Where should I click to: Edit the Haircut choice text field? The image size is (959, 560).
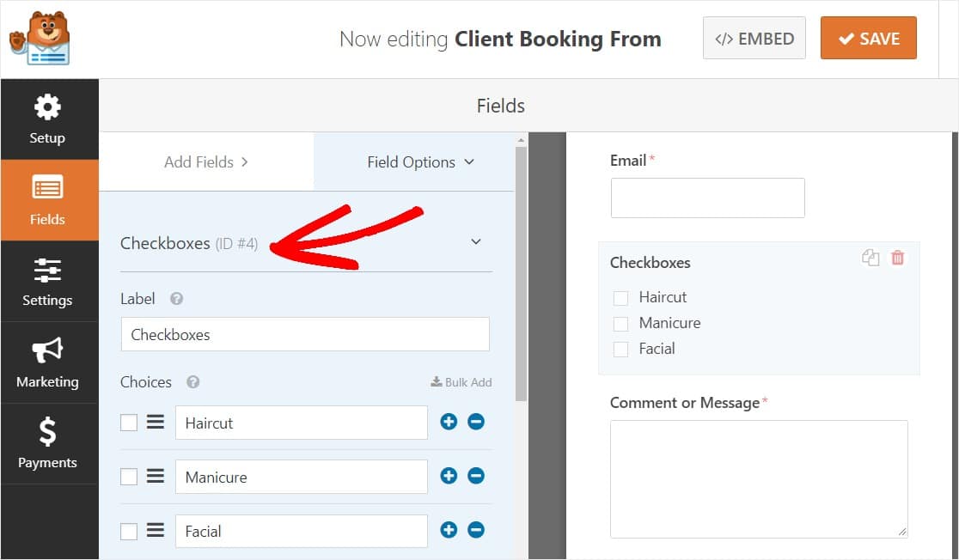click(302, 423)
